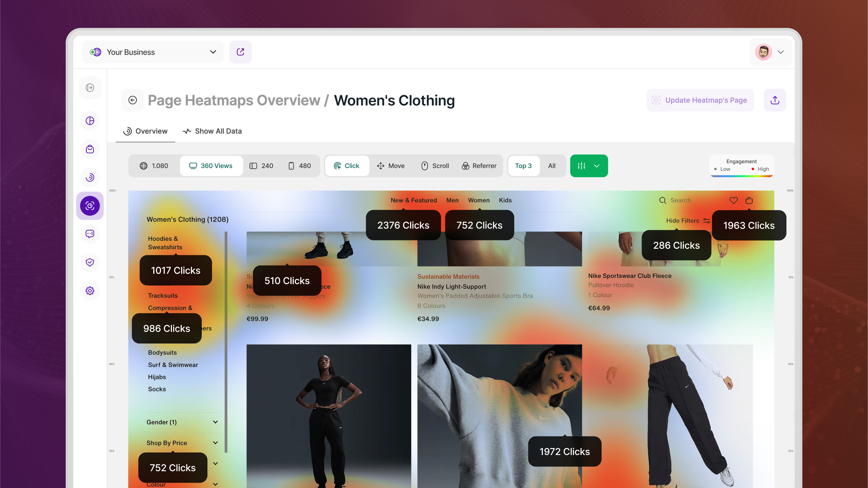Screen dimensions: 868x488
Task: Open the chat feedback sidebar icon
Action: click(x=90, y=234)
